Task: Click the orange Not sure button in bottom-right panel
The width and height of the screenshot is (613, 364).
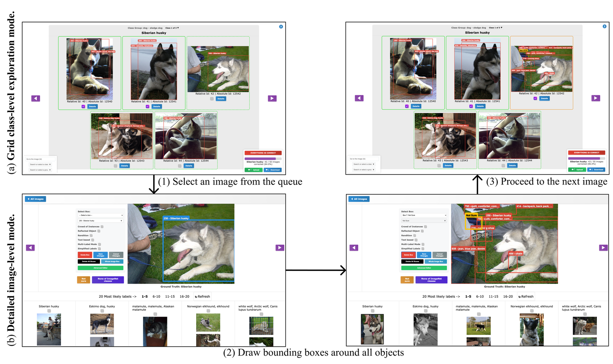Action: [x=407, y=280]
